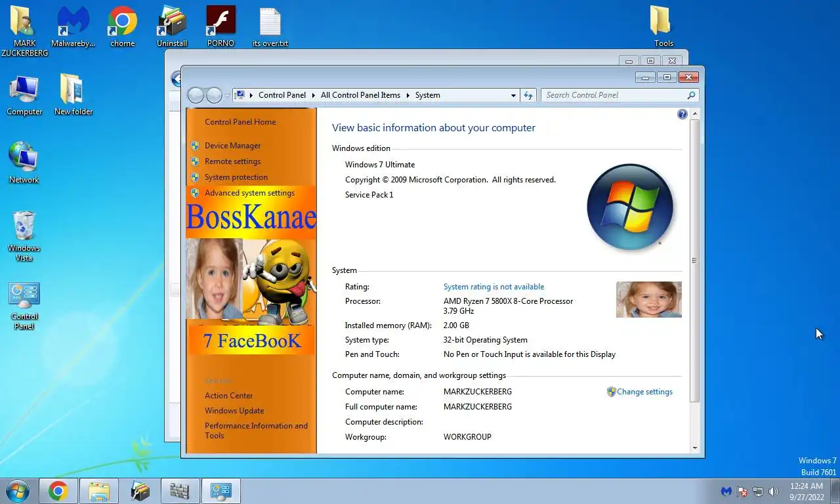Open the Network desktop icon
The width and height of the screenshot is (840, 504).
24,163
